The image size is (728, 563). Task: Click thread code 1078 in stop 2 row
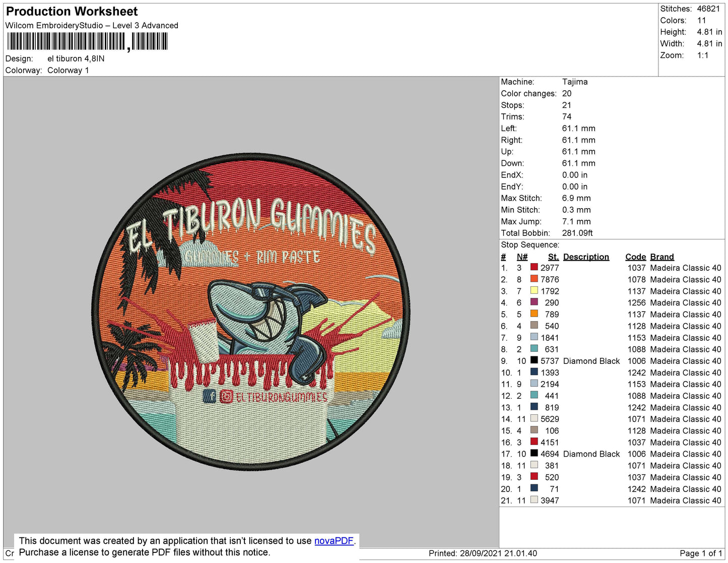(636, 279)
